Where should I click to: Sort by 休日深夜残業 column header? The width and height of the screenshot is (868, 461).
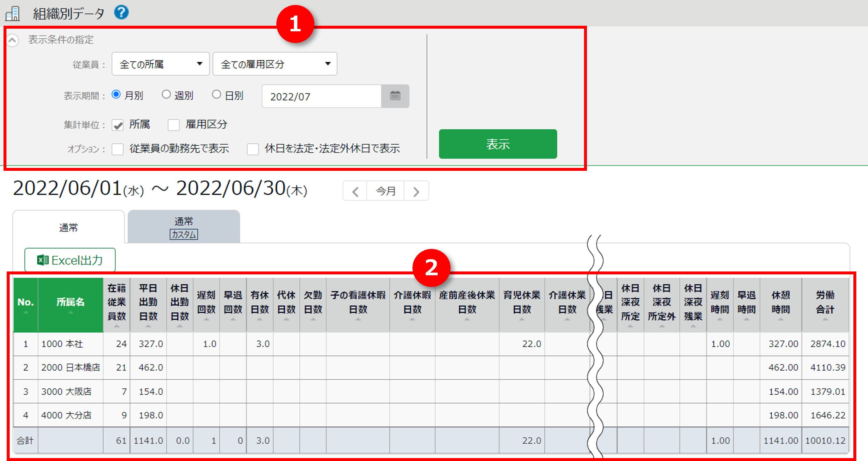693,305
